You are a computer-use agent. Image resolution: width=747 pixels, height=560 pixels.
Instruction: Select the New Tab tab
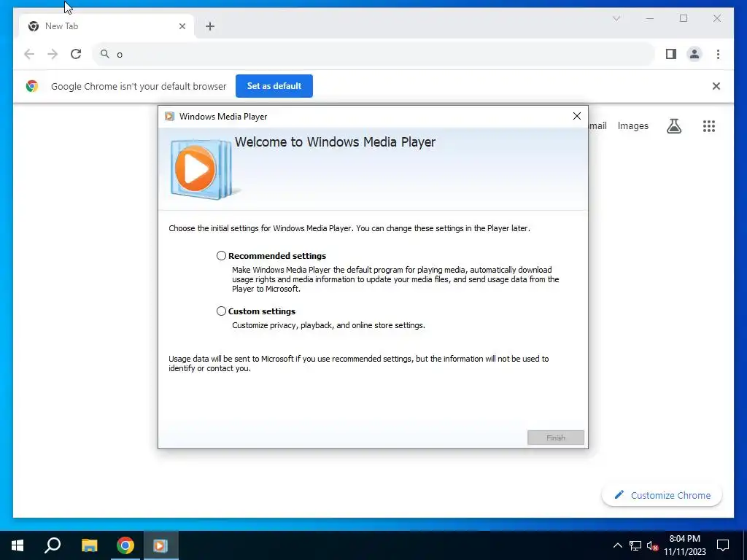(107, 26)
